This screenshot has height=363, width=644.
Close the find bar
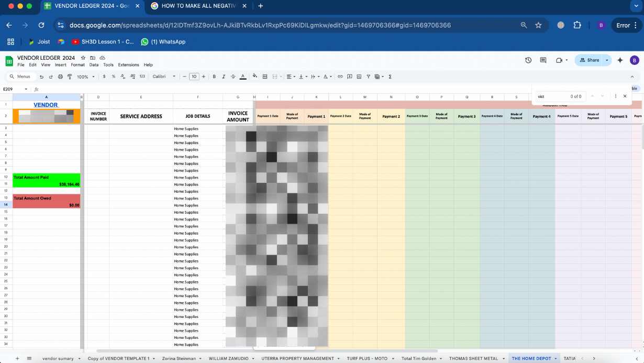pyautogui.click(x=625, y=96)
